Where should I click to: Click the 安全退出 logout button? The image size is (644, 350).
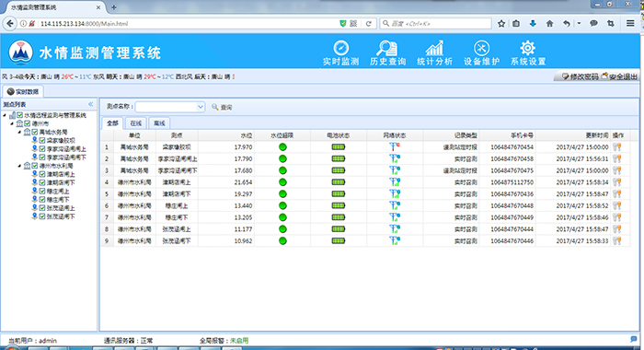click(x=619, y=76)
